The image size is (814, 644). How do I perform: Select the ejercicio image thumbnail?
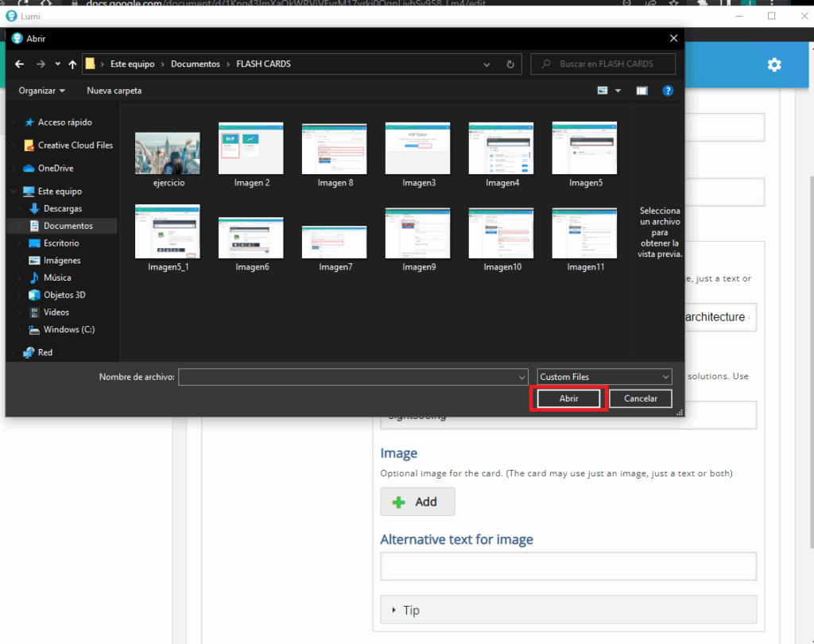(167, 154)
